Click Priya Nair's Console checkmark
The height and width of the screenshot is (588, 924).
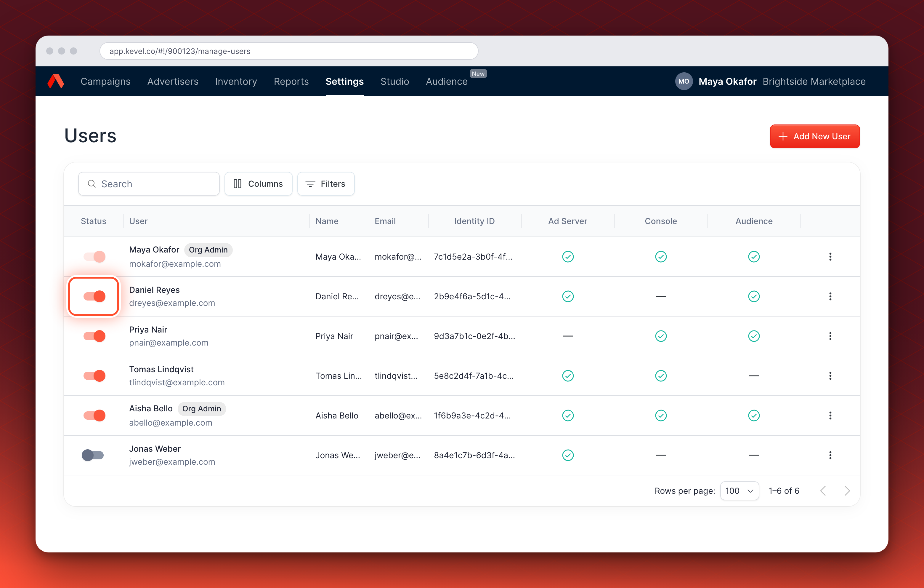(x=661, y=336)
